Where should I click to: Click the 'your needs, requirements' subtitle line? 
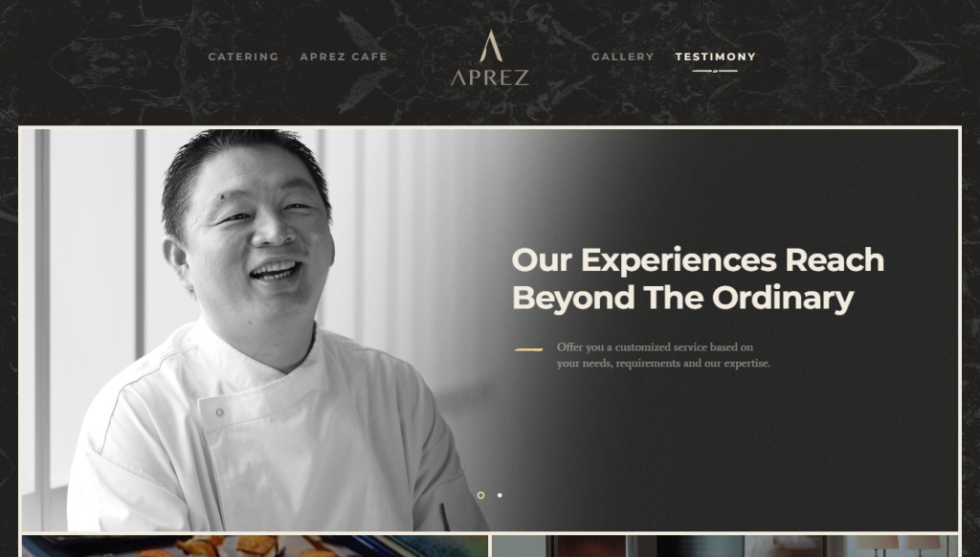click(x=664, y=364)
